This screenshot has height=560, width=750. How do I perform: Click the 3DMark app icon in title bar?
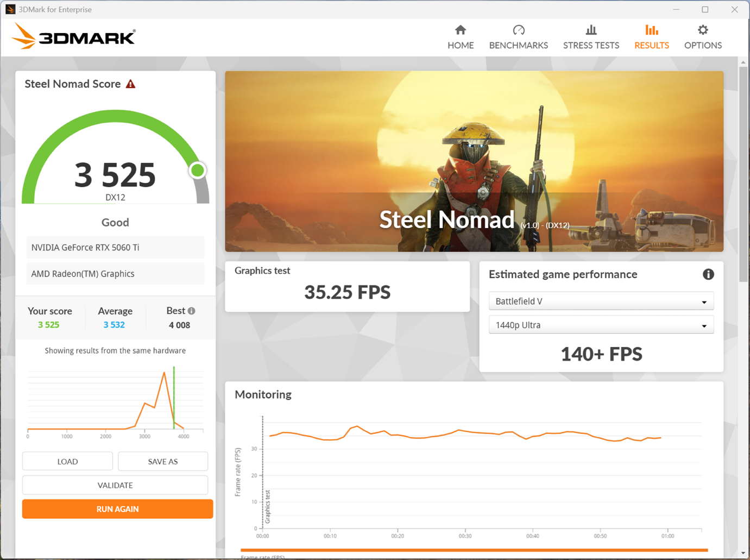(x=10, y=9)
